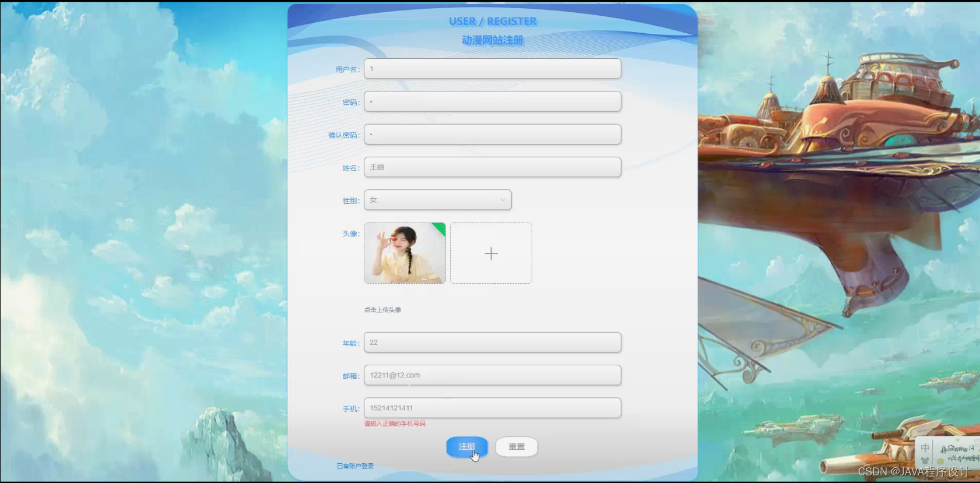Image resolution: width=980 pixels, height=483 pixels.
Task: Click the green corner badge on avatar
Action: pos(440,228)
